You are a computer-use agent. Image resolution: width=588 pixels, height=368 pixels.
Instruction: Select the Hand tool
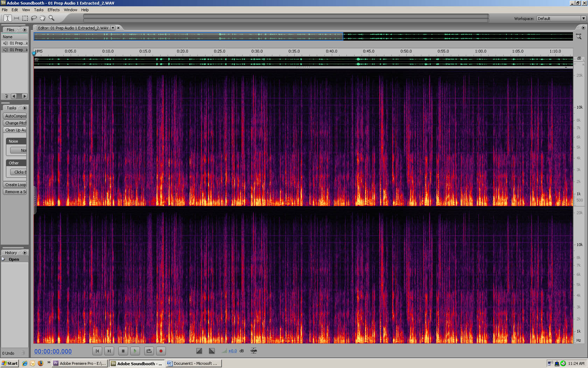(42, 18)
